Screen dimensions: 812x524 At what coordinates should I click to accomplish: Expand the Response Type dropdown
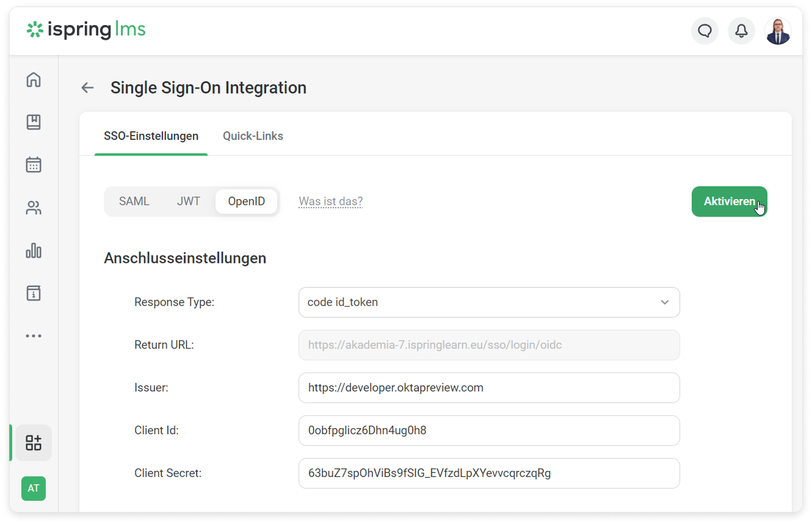tap(488, 302)
